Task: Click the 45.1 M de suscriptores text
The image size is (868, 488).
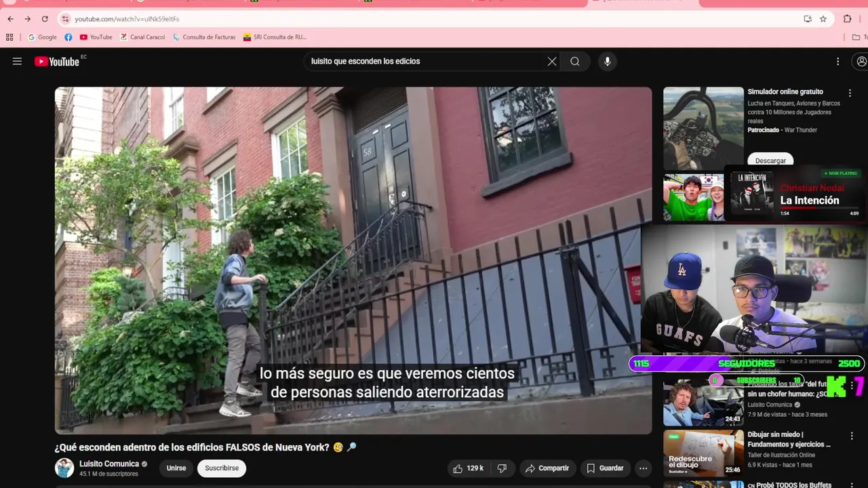Action: tap(108, 474)
